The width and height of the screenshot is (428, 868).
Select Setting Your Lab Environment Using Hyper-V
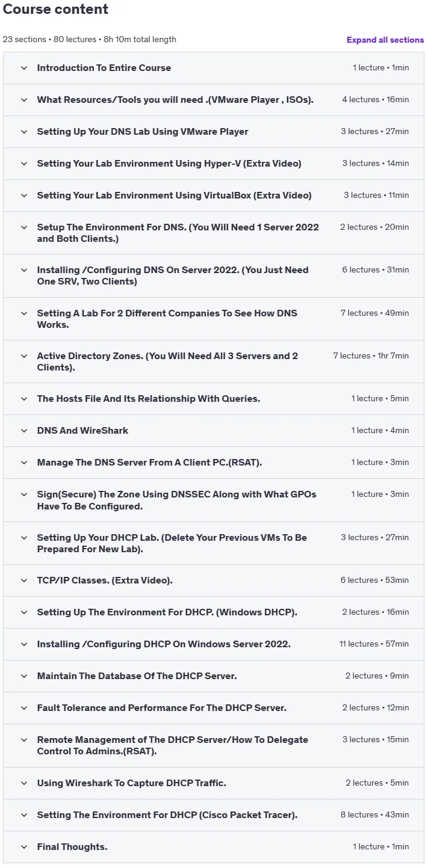tap(169, 164)
